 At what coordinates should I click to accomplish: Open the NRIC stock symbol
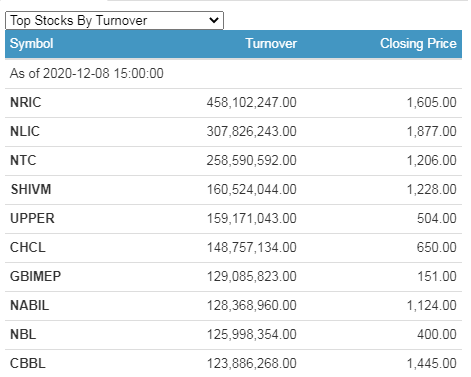[26, 102]
